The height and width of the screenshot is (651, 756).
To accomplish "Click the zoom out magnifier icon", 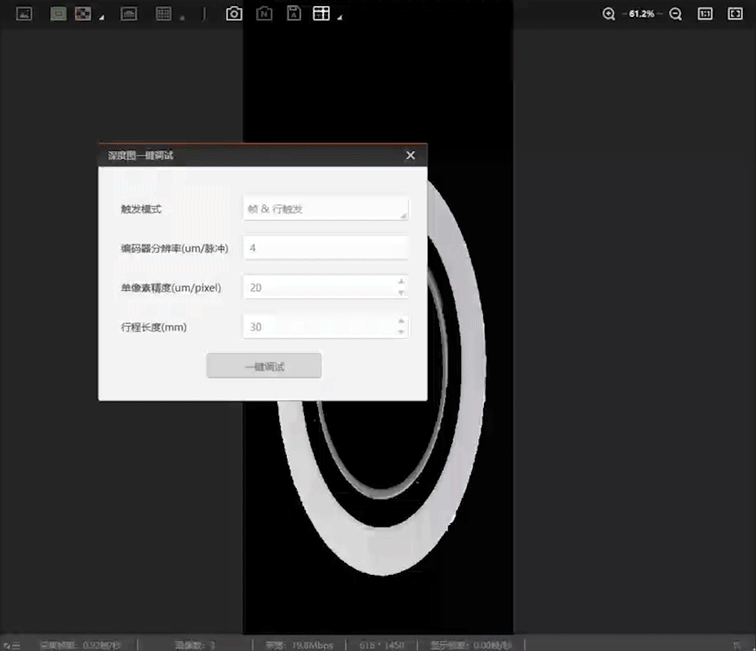I will point(676,14).
